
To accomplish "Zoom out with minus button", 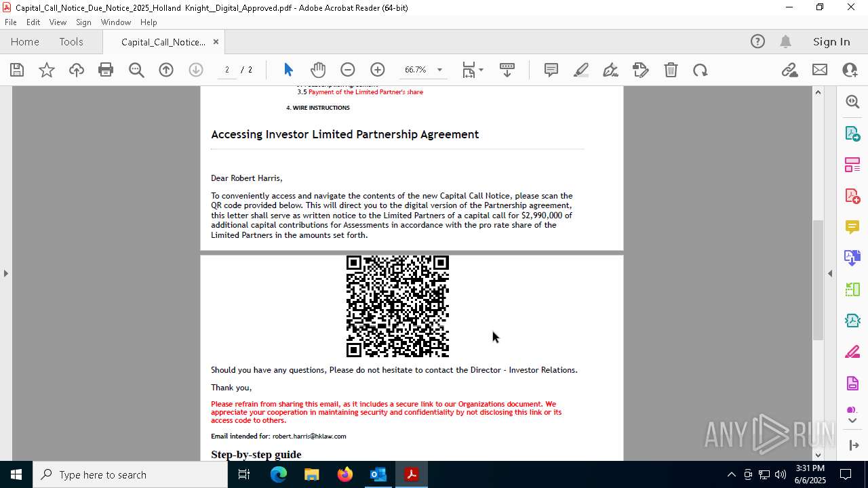I will [x=348, y=70].
